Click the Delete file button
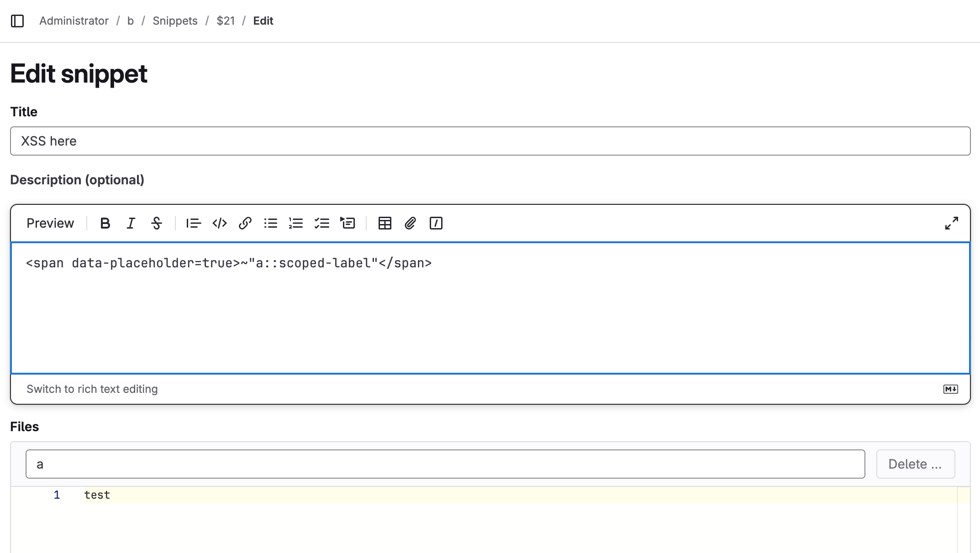 pos(915,464)
